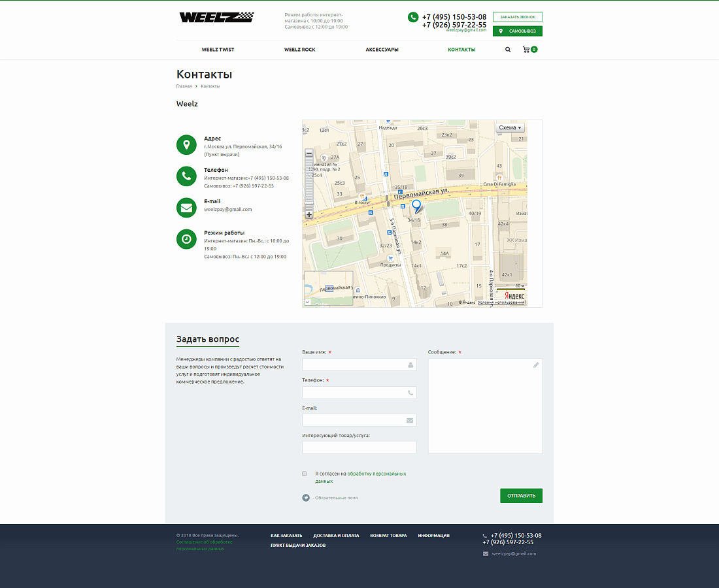
Task: Open footer personal data agreement link
Action: click(204, 545)
